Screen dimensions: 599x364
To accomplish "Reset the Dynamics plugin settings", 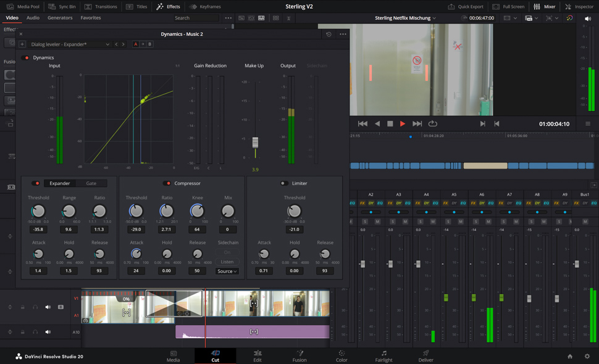I will (329, 35).
